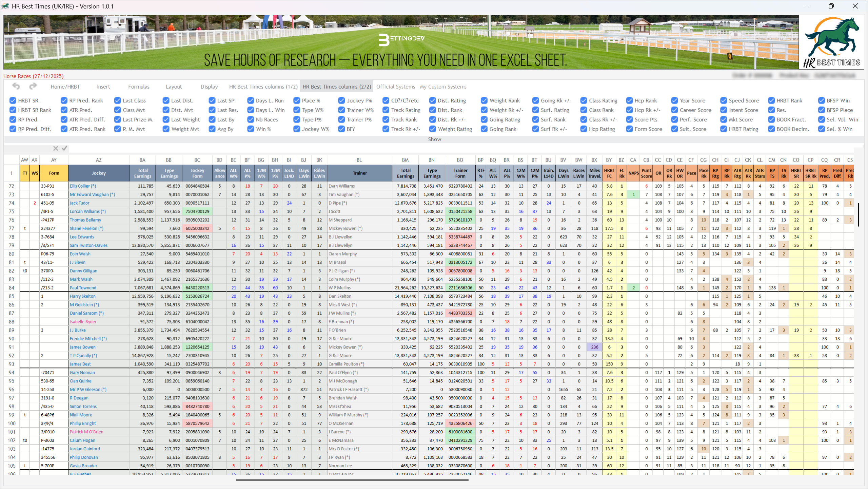
Task: Click the vertical scrollbar thumb
Action: pos(859,215)
